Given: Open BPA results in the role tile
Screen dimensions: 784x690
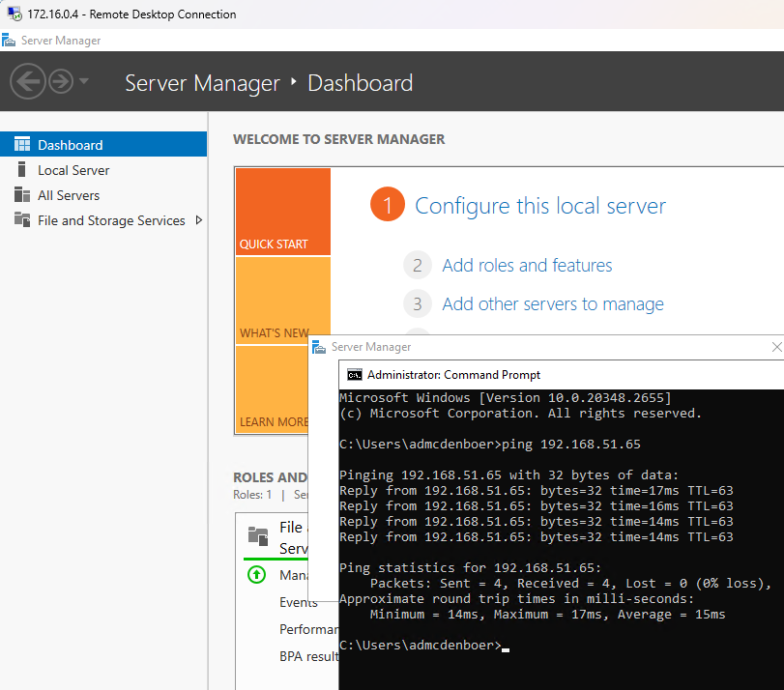Looking at the screenshot, I should (309, 656).
